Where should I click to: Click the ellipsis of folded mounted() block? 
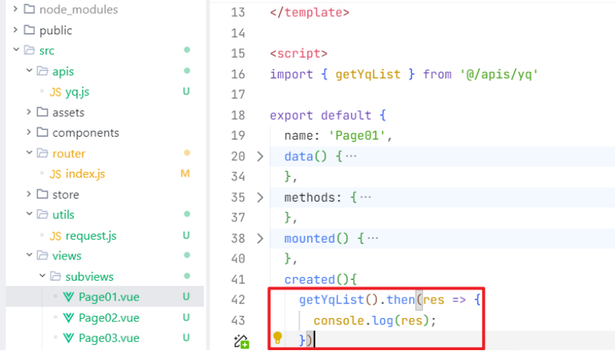[373, 238]
